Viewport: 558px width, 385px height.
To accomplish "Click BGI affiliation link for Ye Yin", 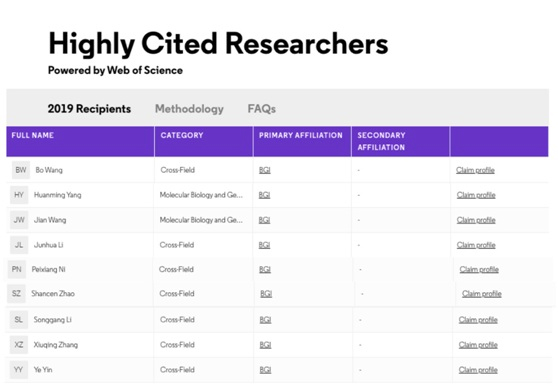I will point(265,370).
